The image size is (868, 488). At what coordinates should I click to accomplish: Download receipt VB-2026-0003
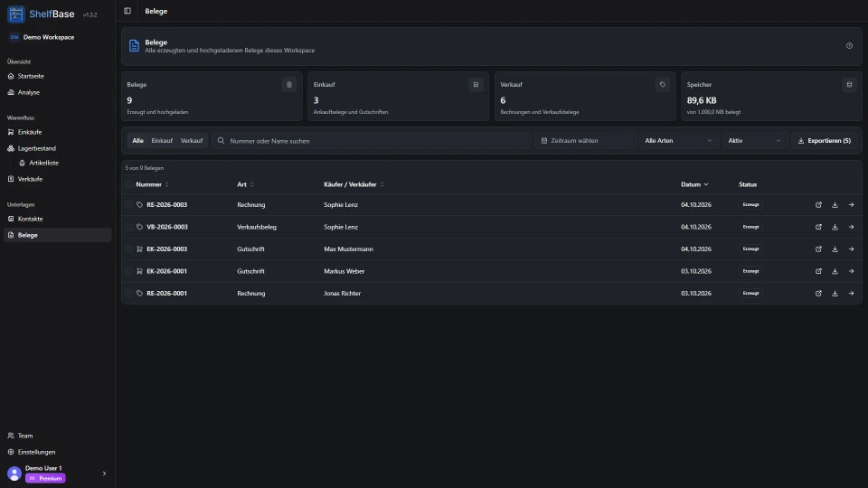[835, 227]
